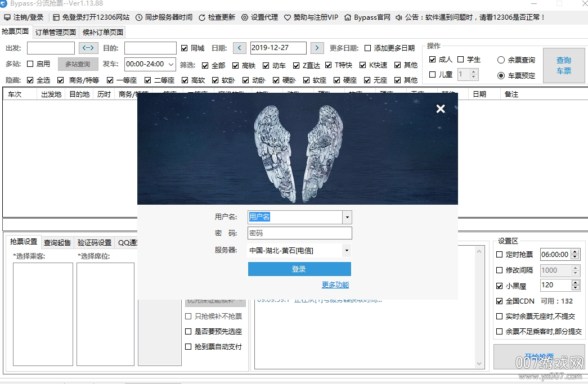This screenshot has height=384, width=588.
Task: Enable the 定时抢票 checkbox
Action: (500, 255)
